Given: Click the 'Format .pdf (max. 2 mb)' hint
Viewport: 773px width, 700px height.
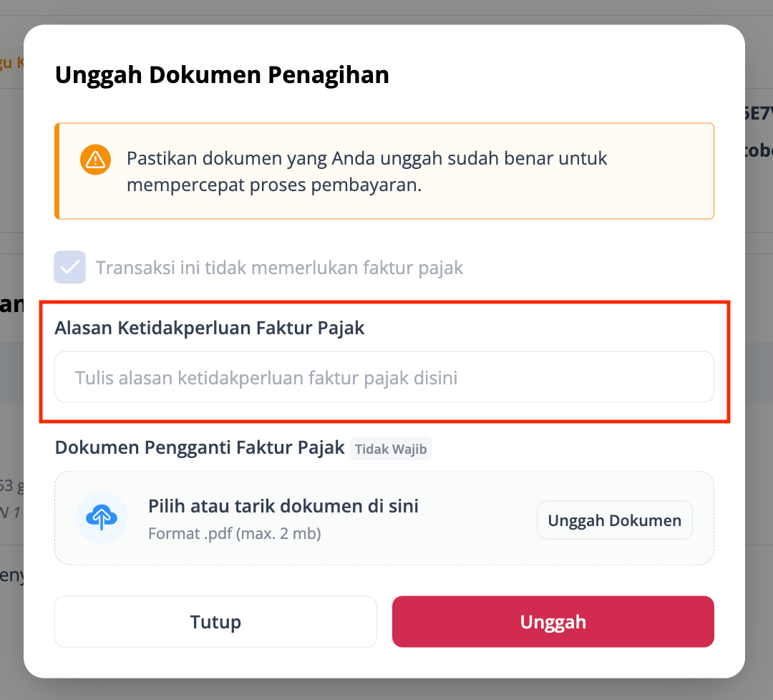Looking at the screenshot, I should point(235,533).
